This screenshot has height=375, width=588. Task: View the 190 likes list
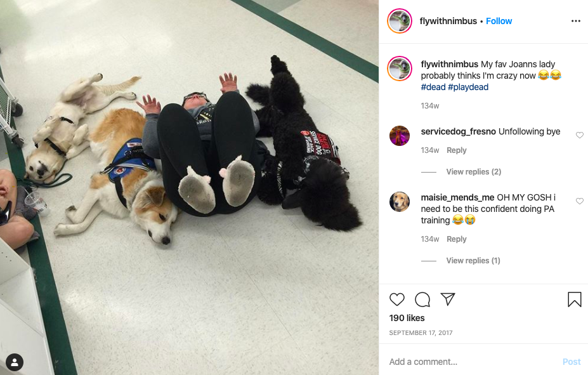pos(407,318)
